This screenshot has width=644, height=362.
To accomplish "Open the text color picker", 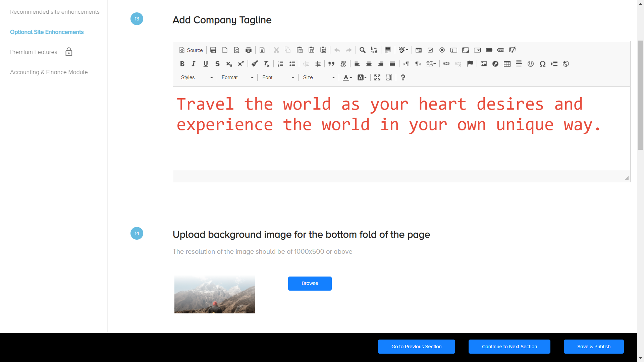I will click(347, 78).
